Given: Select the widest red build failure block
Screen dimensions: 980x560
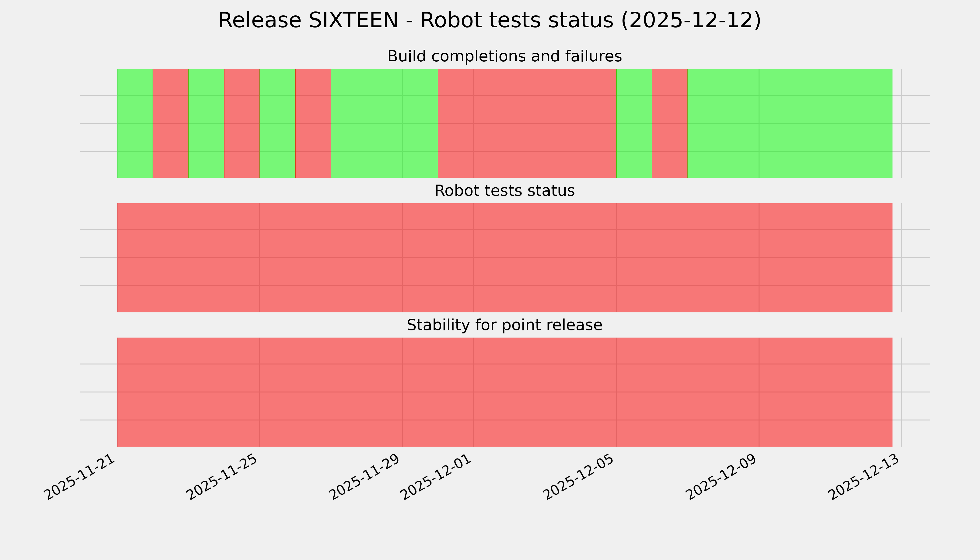Looking at the screenshot, I should pyautogui.click(x=527, y=123).
